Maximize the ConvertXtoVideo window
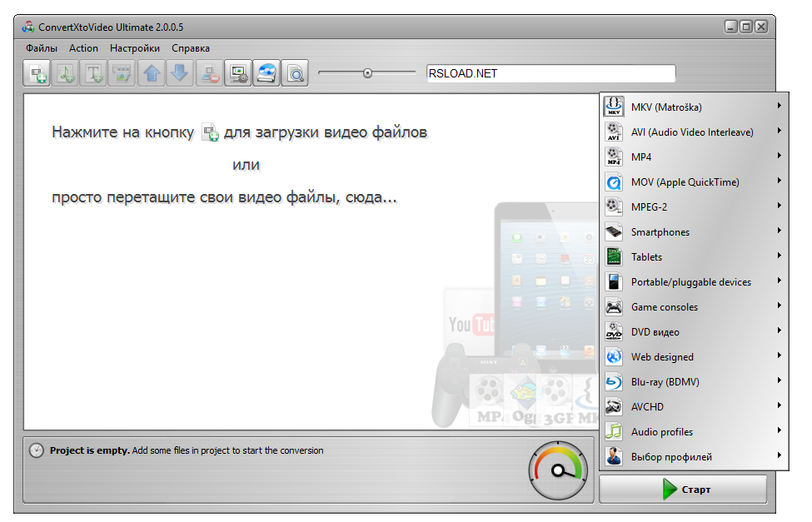 click(x=745, y=27)
